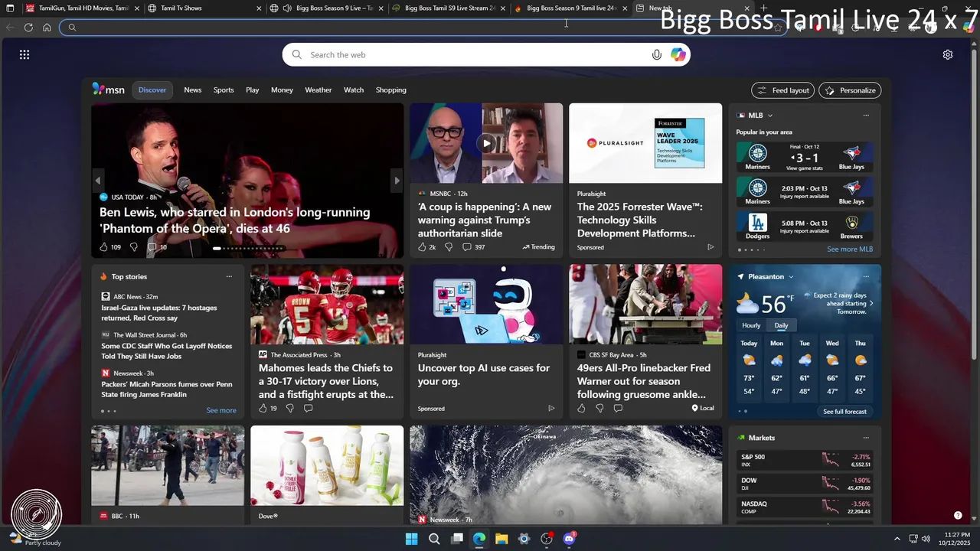This screenshot has height=551, width=980.
Task: Open the help question mark icon
Action: pyautogui.click(x=958, y=515)
